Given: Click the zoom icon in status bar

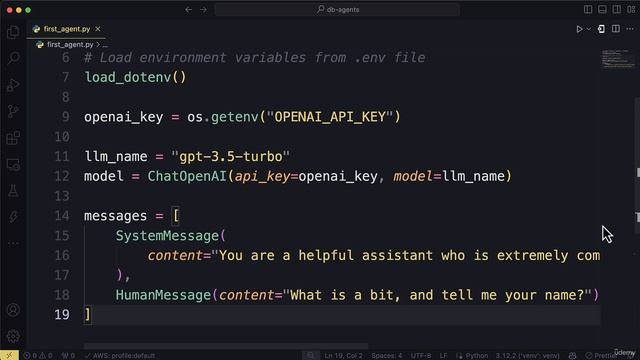Looking at the screenshot, I should (311, 356).
